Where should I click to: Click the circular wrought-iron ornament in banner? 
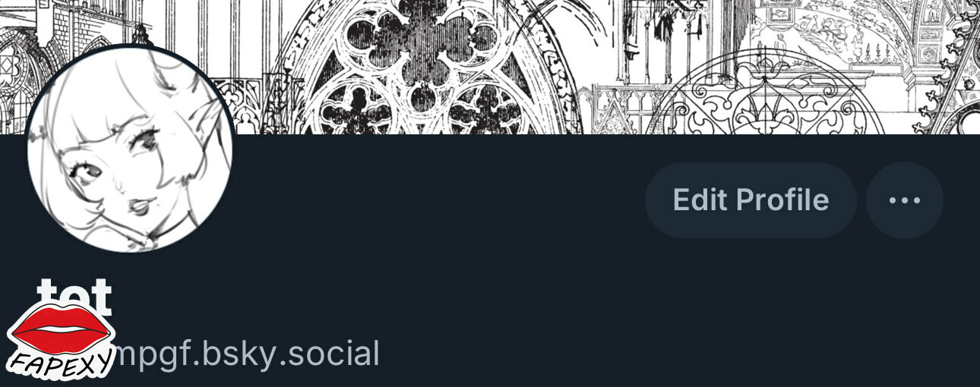click(760, 95)
